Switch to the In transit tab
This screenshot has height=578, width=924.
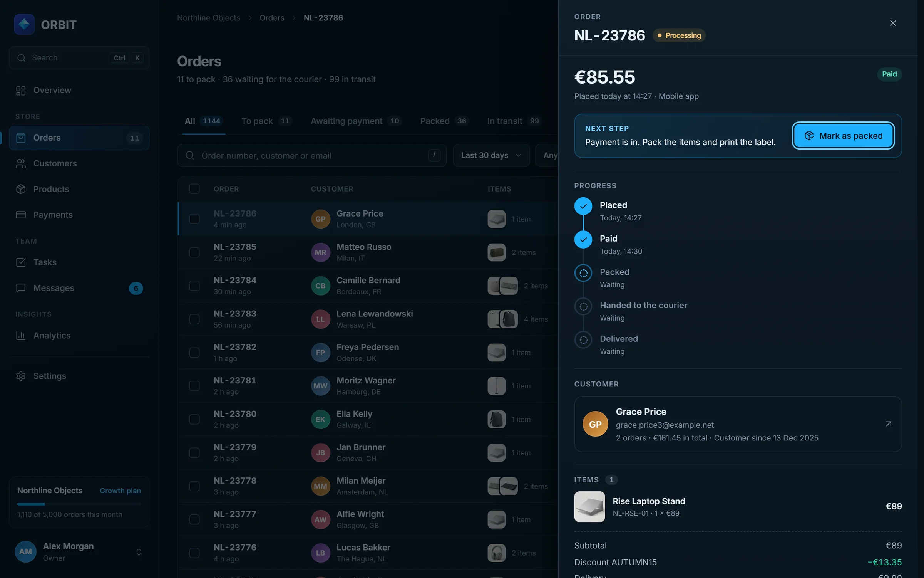click(515, 121)
